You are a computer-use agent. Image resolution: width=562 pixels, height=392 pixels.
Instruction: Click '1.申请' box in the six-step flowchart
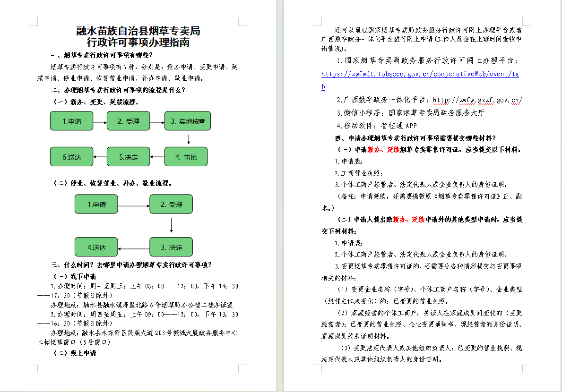71,121
